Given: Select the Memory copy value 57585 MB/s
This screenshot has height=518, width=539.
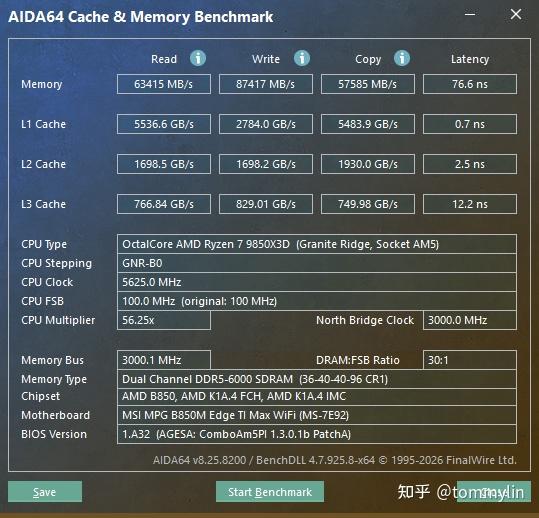Looking at the screenshot, I should point(368,84).
